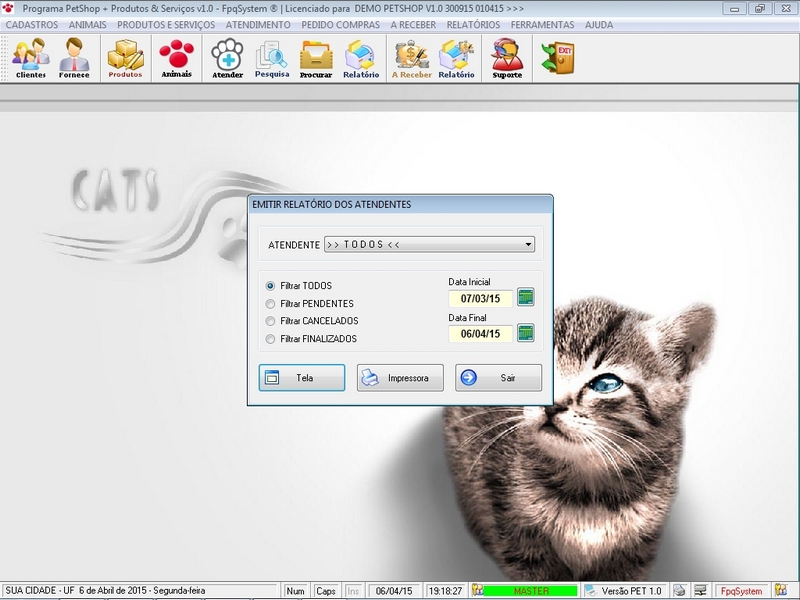Open the CADASTROS menu

click(32, 25)
